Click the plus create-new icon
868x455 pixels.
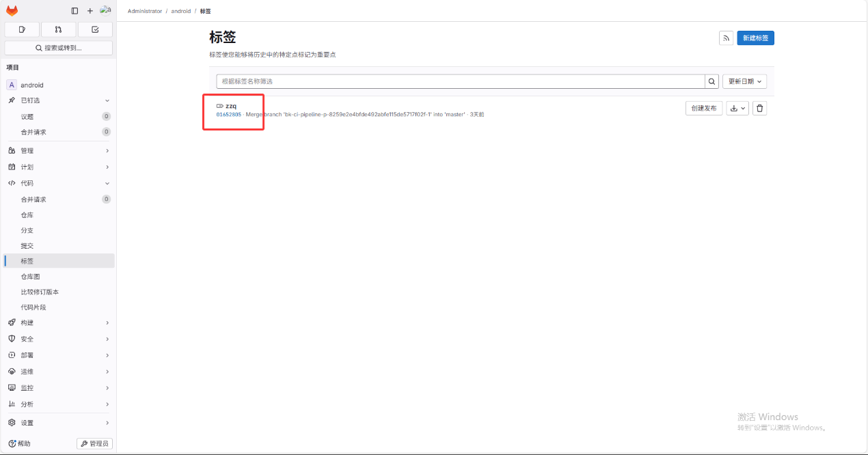coord(90,11)
